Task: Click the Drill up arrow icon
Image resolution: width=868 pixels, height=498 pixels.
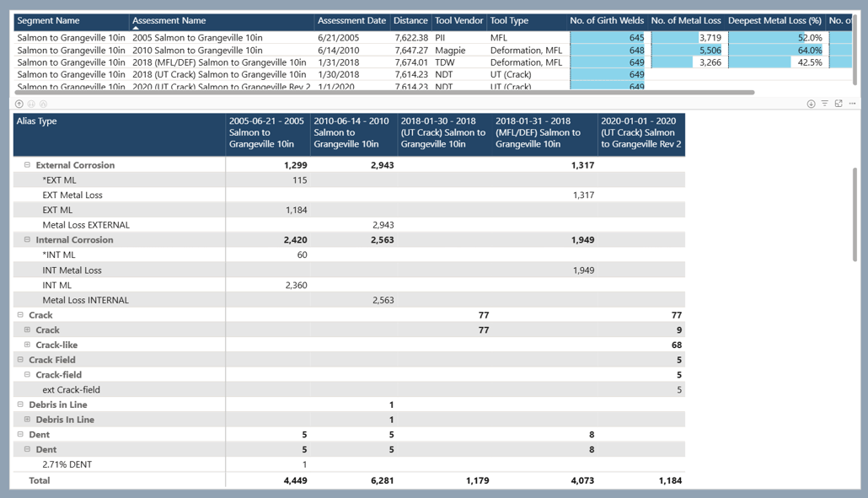Action: pos(19,104)
